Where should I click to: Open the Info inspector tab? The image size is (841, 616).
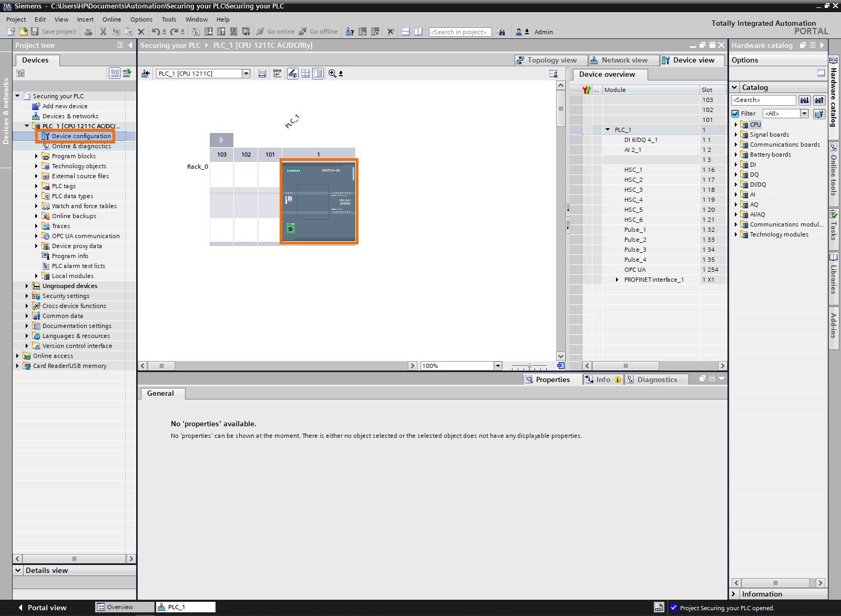pos(603,379)
